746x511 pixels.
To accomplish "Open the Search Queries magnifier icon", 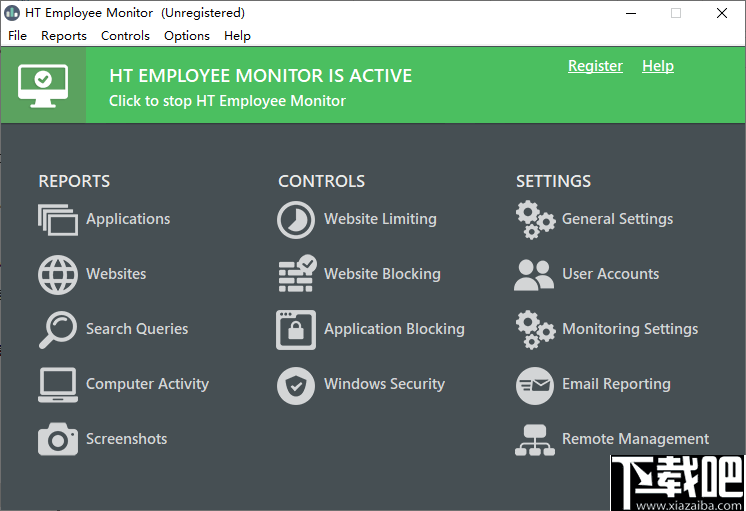I will tap(58, 329).
